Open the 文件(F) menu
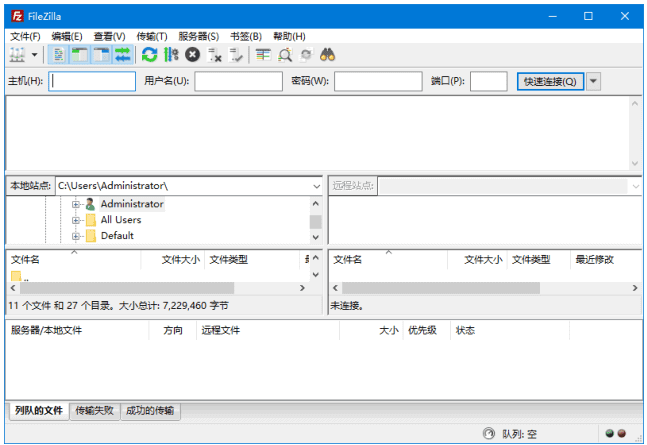 (x=25, y=36)
